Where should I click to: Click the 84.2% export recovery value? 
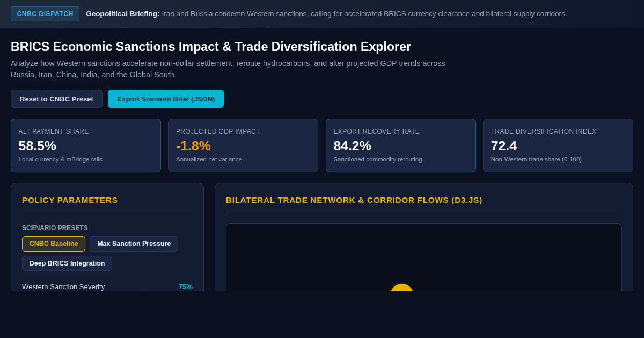(352, 146)
